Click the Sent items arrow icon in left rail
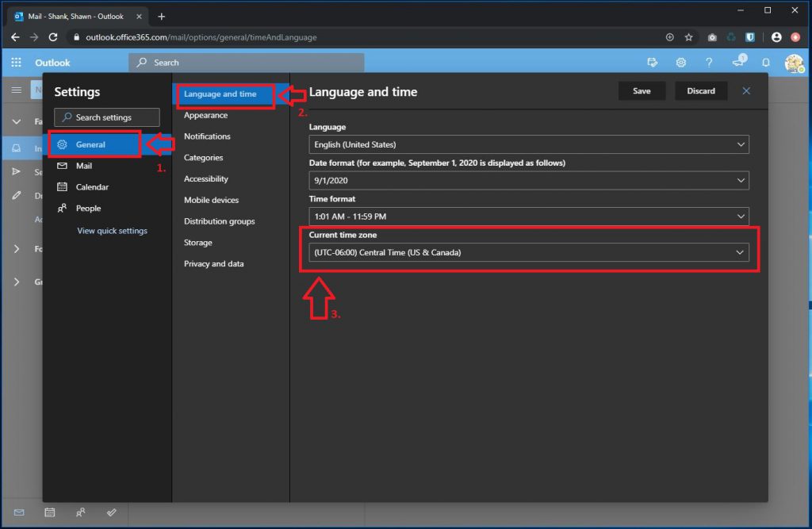Image resolution: width=812 pixels, height=529 pixels. click(17, 171)
